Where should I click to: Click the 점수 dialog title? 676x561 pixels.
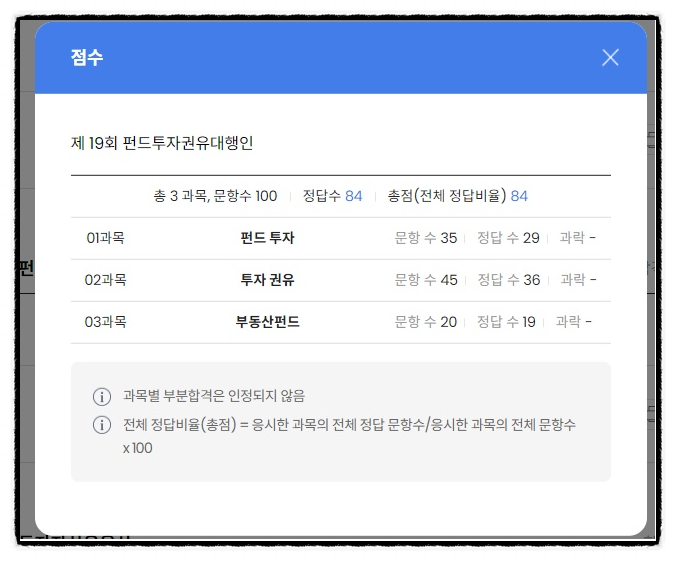[x=87, y=57]
